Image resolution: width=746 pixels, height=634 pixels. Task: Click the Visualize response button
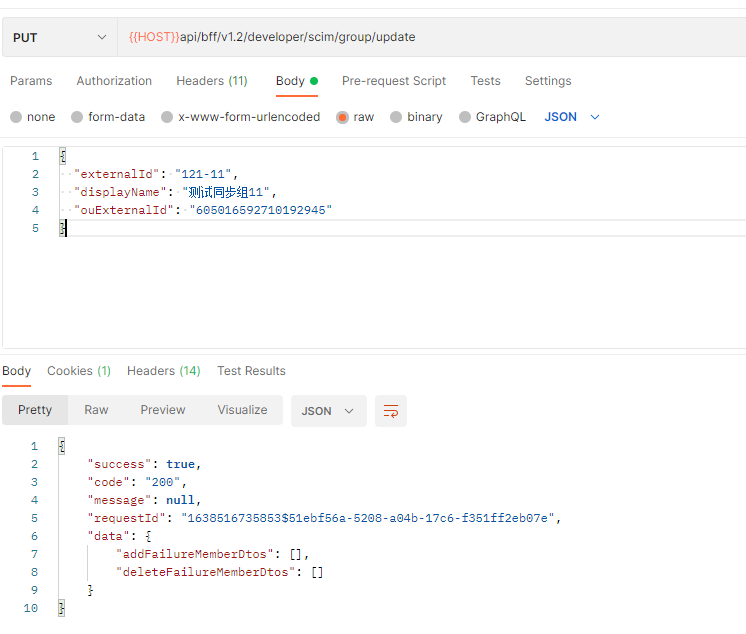point(242,410)
